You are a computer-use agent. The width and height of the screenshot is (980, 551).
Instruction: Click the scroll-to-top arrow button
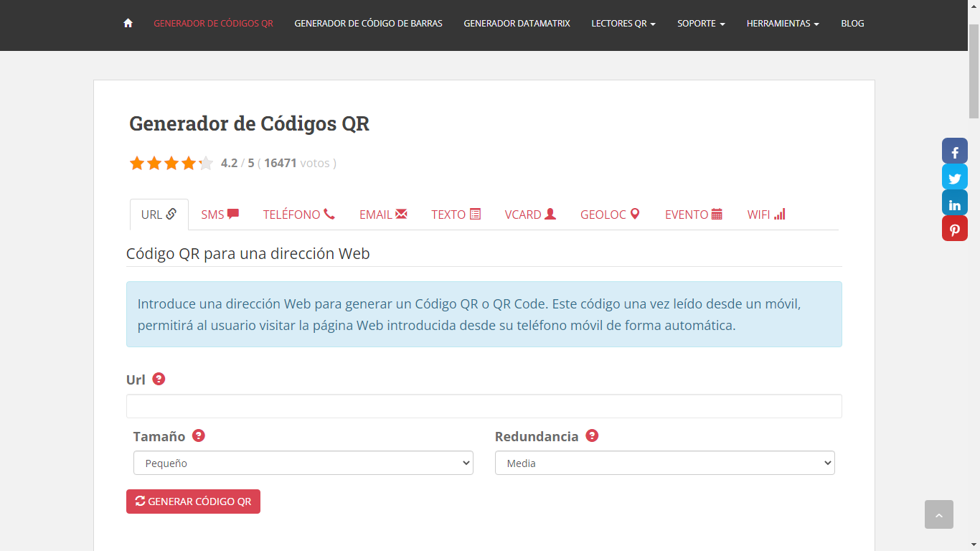[938, 514]
